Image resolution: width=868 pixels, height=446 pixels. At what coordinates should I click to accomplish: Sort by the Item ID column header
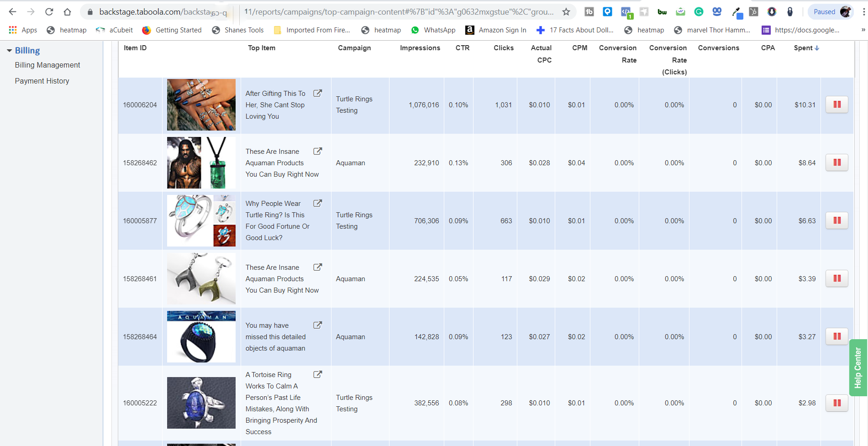pyautogui.click(x=135, y=48)
